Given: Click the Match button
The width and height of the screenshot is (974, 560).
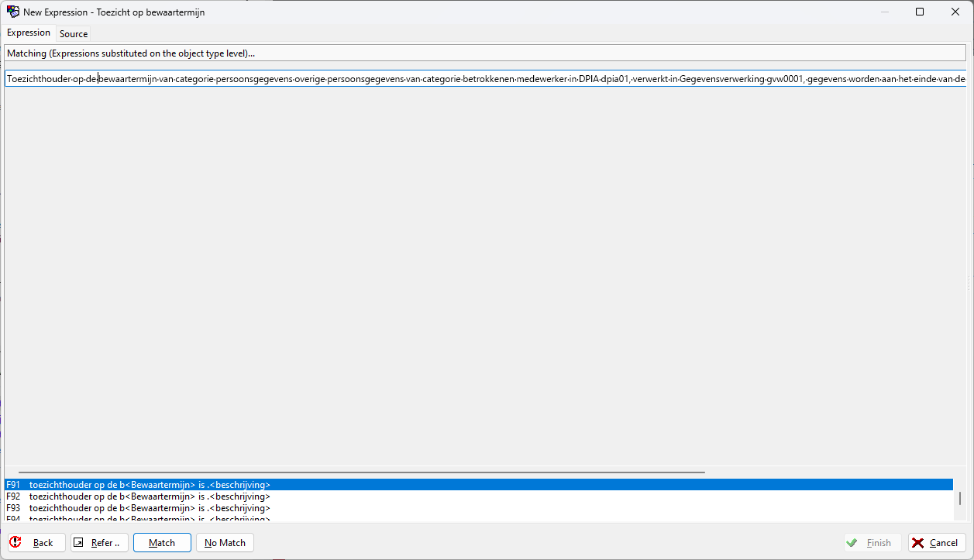Looking at the screenshot, I should [162, 542].
